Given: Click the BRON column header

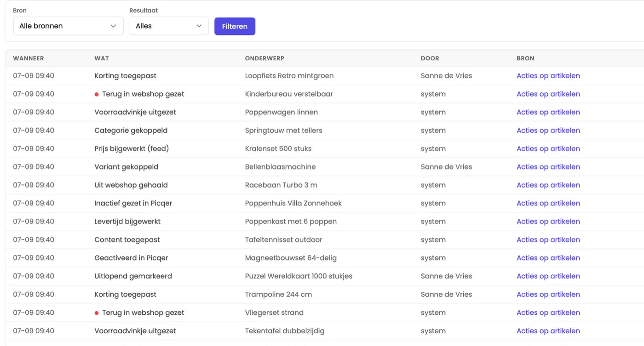Looking at the screenshot, I should click(x=525, y=58).
